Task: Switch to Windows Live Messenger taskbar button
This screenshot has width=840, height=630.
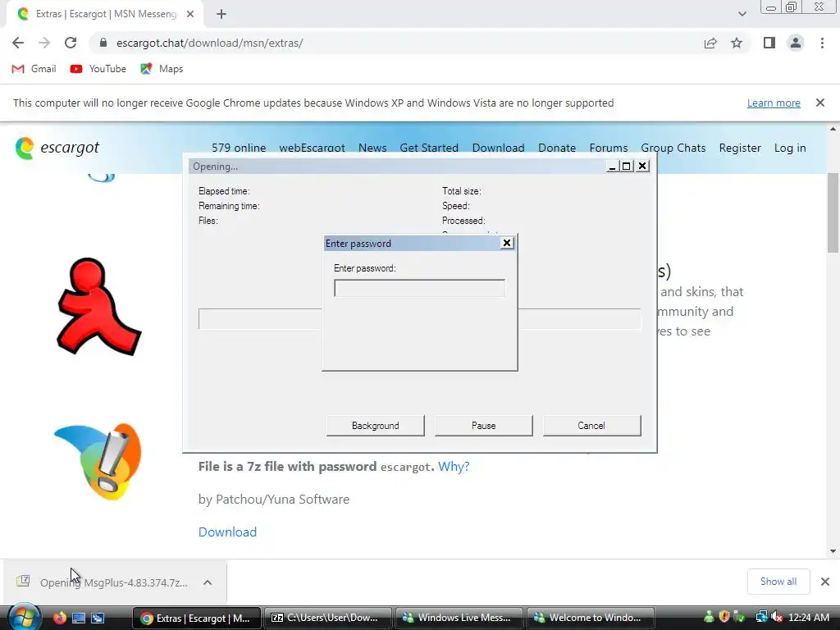Action: click(459, 618)
